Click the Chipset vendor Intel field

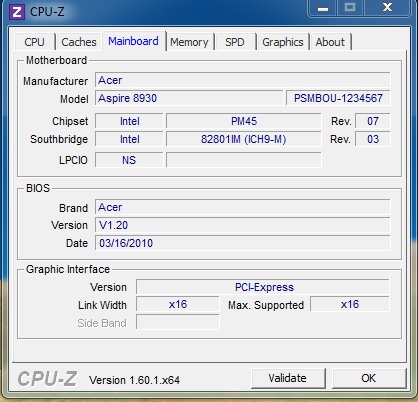point(129,121)
